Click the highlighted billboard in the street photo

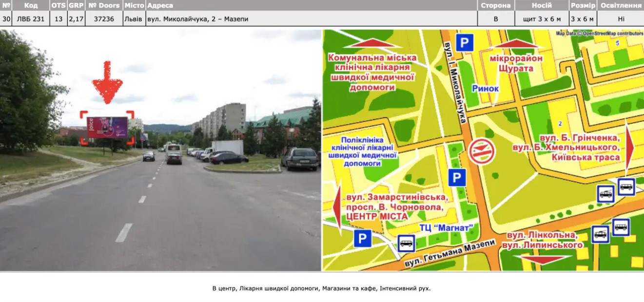click(107, 128)
